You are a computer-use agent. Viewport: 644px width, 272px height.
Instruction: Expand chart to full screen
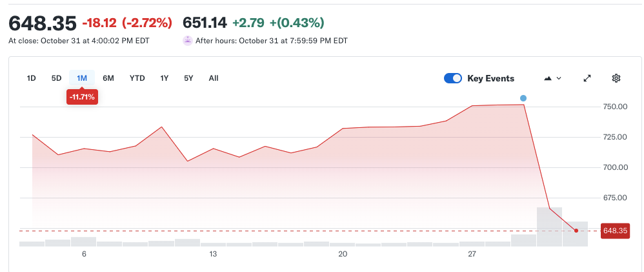[x=587, y=78]
